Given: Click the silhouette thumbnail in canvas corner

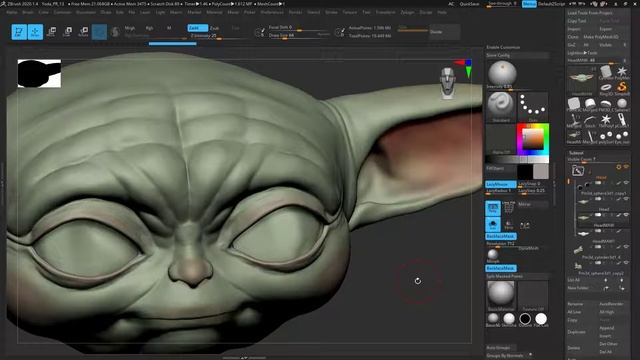Looking at the screenshot, I should click(x=39, y=73).
